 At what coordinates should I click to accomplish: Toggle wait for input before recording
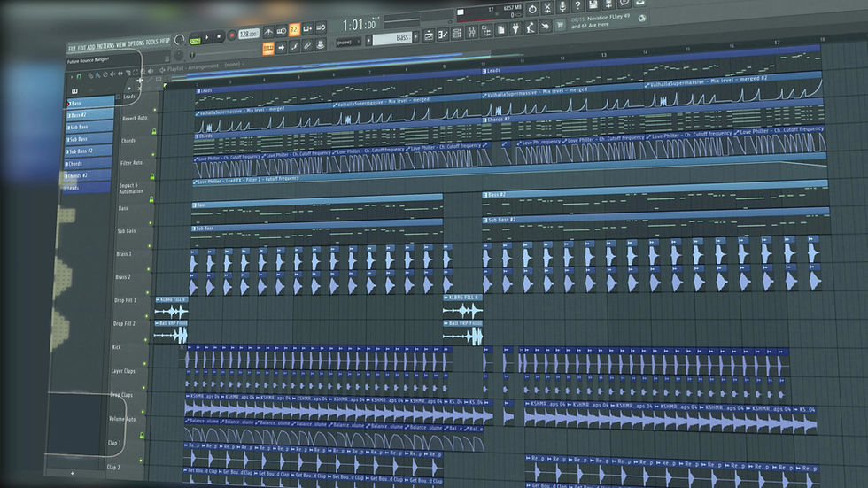point(282,31)
